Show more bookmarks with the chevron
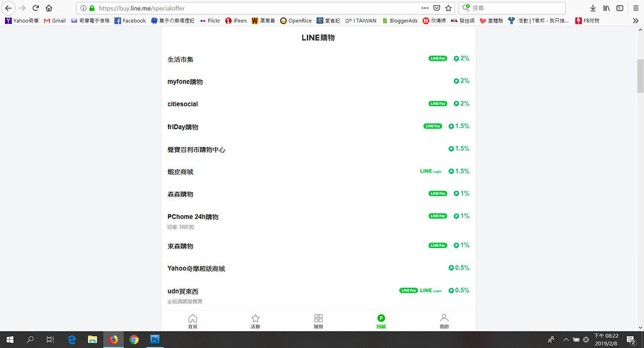 click(x=635, y=21)
